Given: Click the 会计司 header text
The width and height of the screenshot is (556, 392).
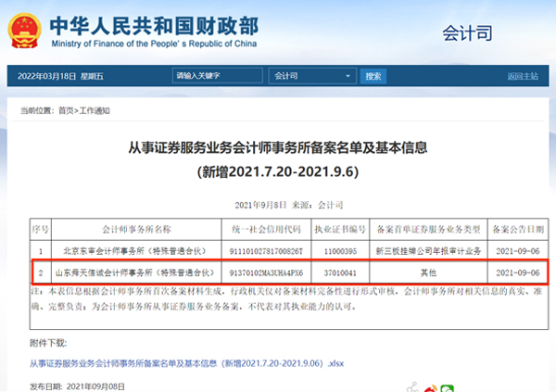Looking at the screenshot, I should click(467, 33).
